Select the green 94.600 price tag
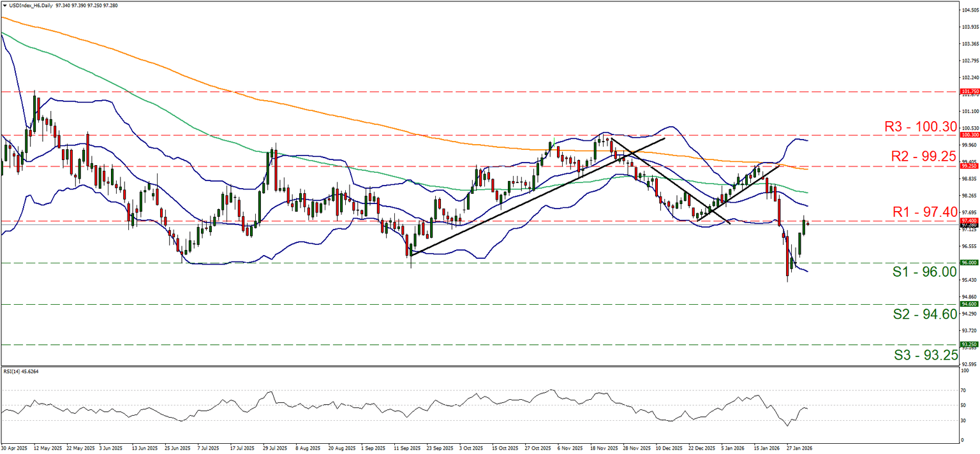The width and height of the screenshot is (980, 454). (970, 305)
